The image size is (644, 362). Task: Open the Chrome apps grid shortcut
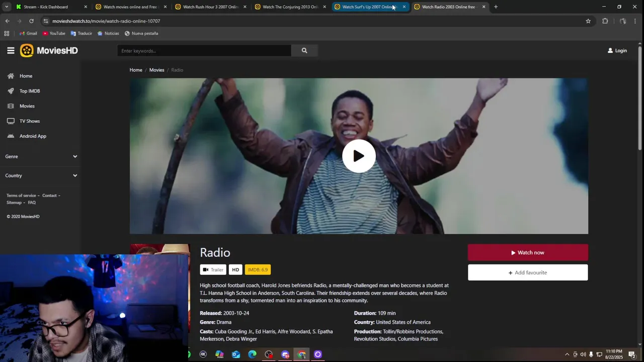(x=7, y=34)
